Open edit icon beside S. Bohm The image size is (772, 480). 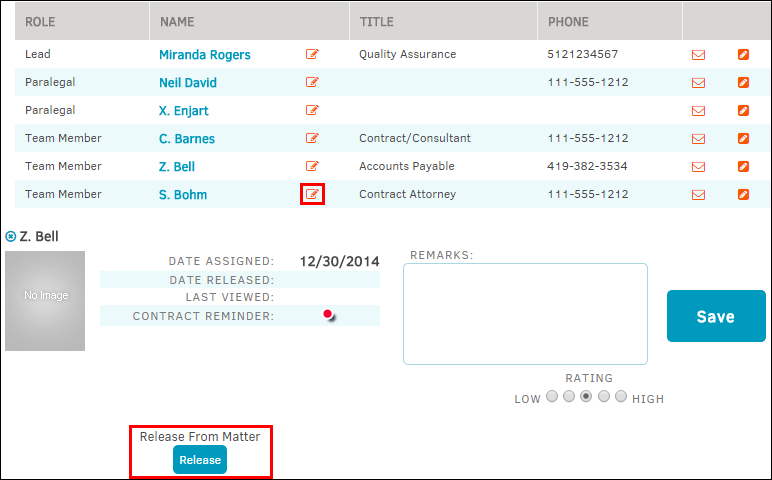point(312,194)
